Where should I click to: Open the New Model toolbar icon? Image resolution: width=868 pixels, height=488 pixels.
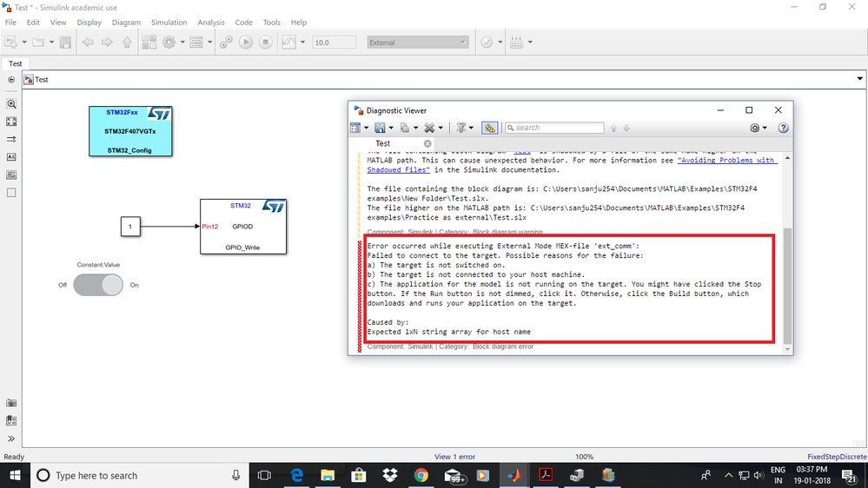[10, 42]
